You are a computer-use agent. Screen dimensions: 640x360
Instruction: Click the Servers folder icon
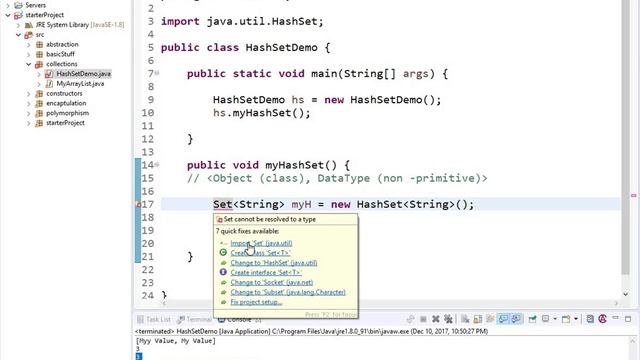point(18,5)
